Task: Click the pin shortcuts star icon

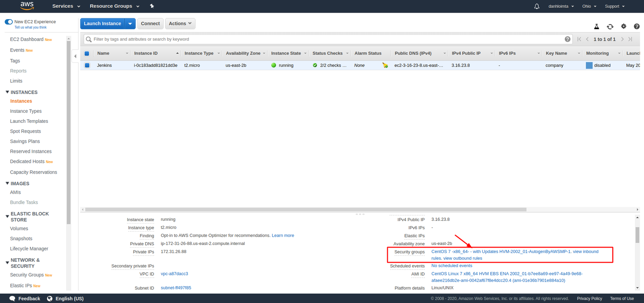Action: pyautogui.click(x=152, y=6)
